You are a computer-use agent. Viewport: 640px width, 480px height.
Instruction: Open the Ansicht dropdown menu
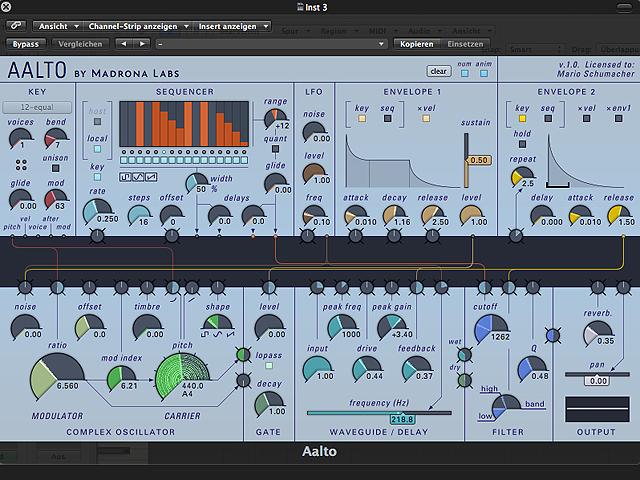(58, 26)
